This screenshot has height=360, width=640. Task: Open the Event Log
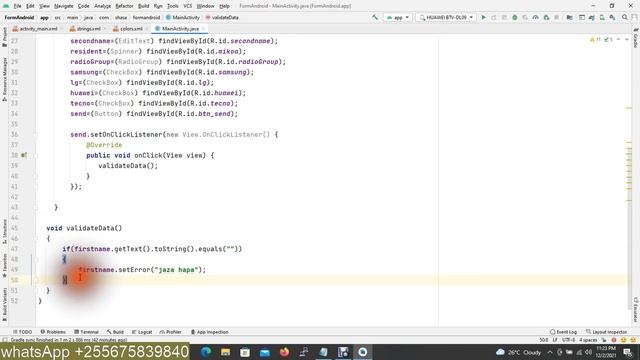pos(563,332)
